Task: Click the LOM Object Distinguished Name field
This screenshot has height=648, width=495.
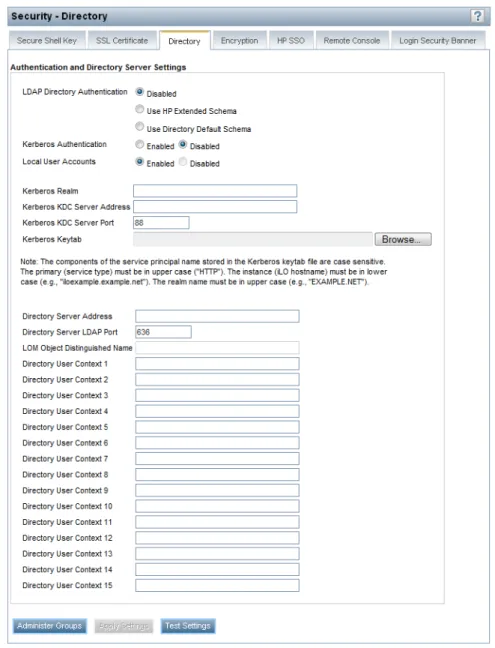Action: (x=217, y=348)
